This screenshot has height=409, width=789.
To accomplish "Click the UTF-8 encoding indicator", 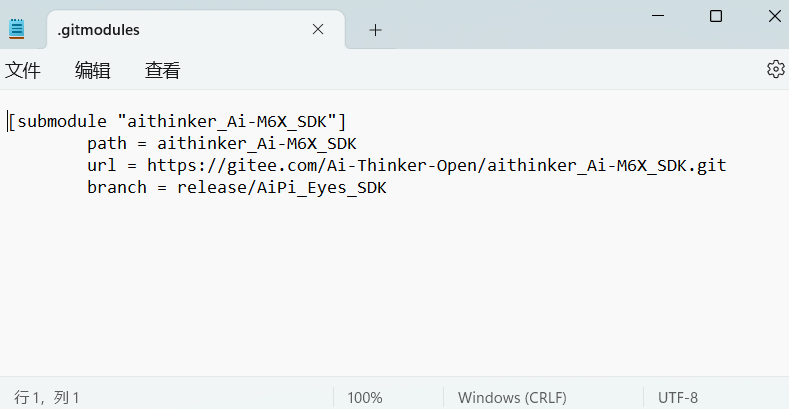I will pyautogui.click(x=678, y=398).
